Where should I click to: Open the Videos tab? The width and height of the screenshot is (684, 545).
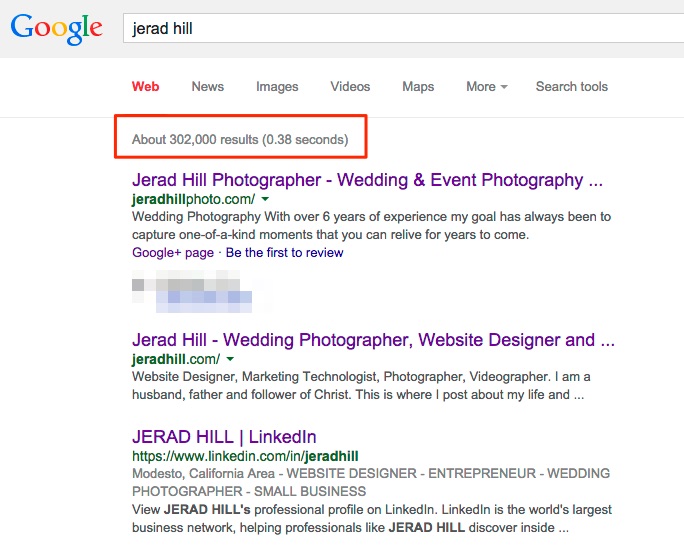coord(350,86)
